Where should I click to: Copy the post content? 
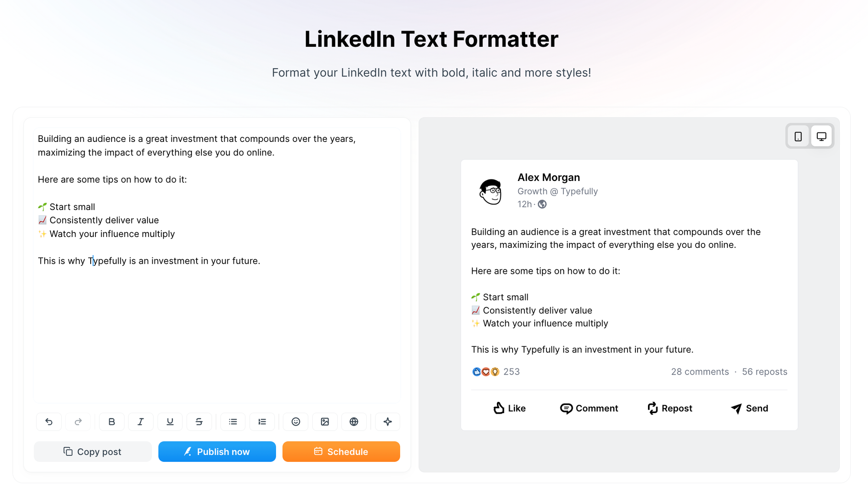pyautogui.click(x=92, y=451)
